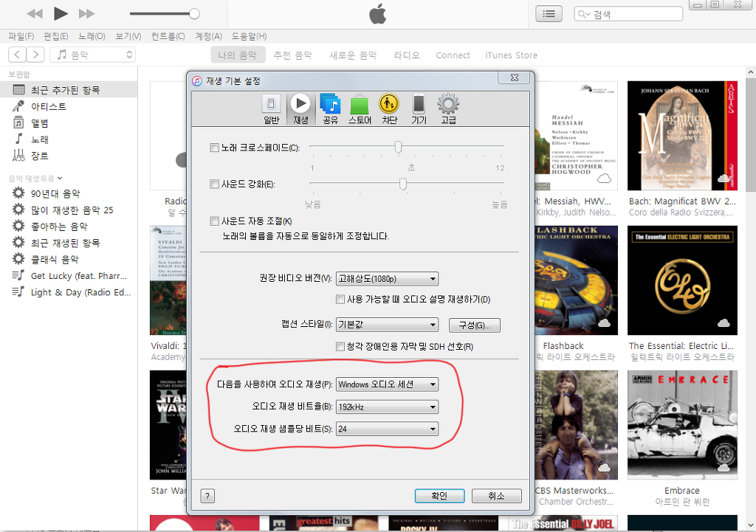
Task: Click the 구성(G)... button
Action: [474, 325]
